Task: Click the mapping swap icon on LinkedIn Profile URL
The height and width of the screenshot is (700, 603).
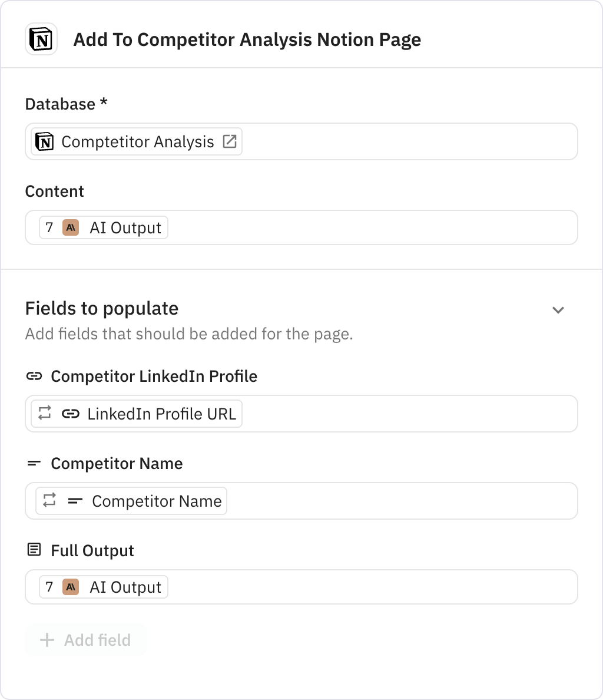Action: 45,414
